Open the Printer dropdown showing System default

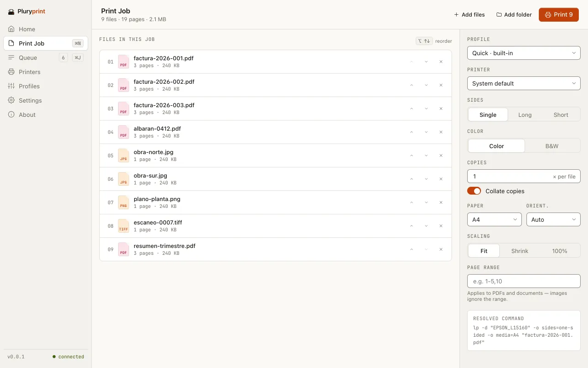click(x=524, y=83)
